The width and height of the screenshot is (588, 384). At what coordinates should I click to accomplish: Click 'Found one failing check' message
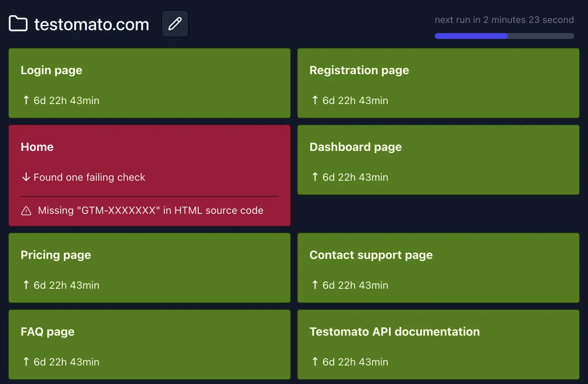click(x=89, y=177)
